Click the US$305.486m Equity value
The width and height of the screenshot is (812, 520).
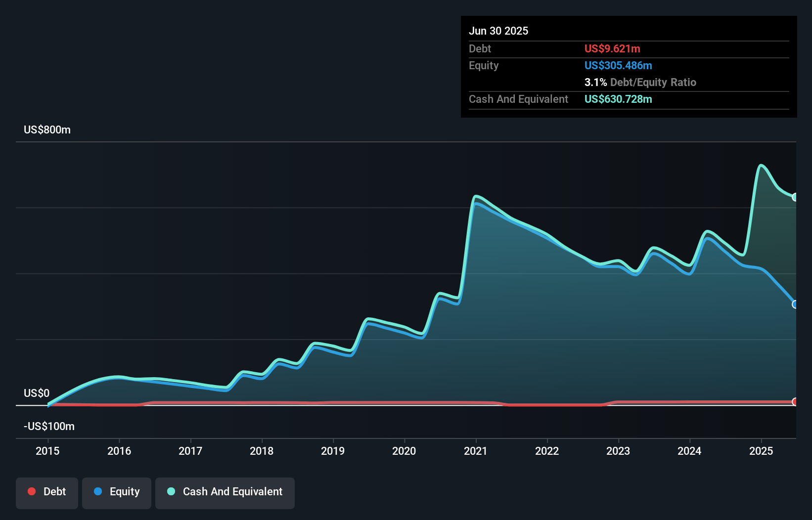618,65
